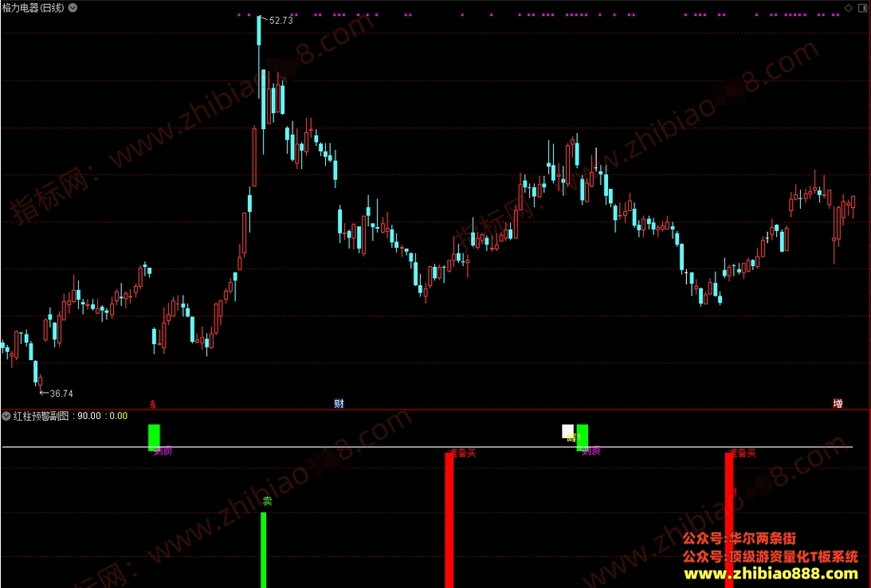Click the red S marker on the date axis

tap(153, 404)
